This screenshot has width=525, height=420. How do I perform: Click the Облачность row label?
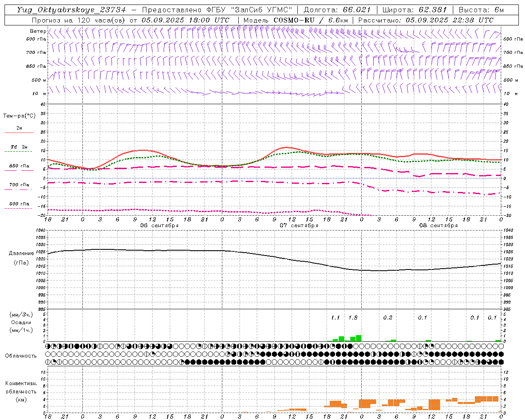[21, 356]
